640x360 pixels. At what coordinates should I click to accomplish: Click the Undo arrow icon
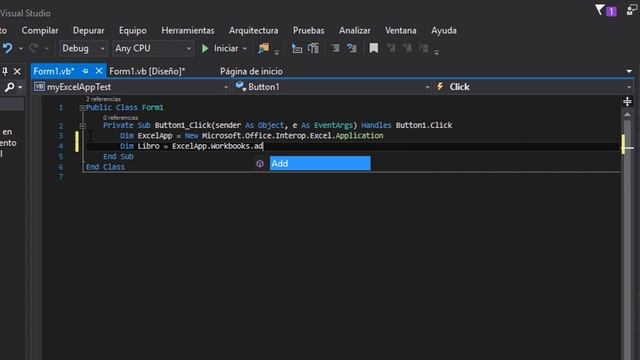7,49
